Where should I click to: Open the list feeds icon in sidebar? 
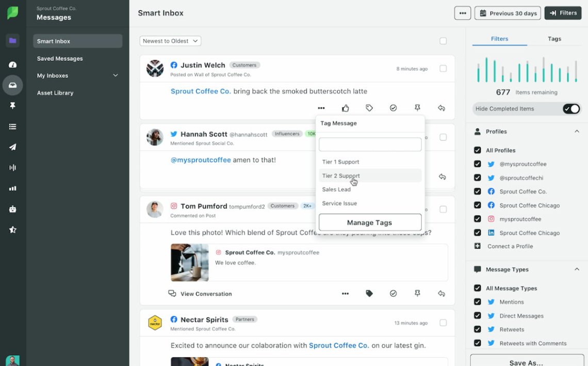pyautogui.click(x=12, y=126)
